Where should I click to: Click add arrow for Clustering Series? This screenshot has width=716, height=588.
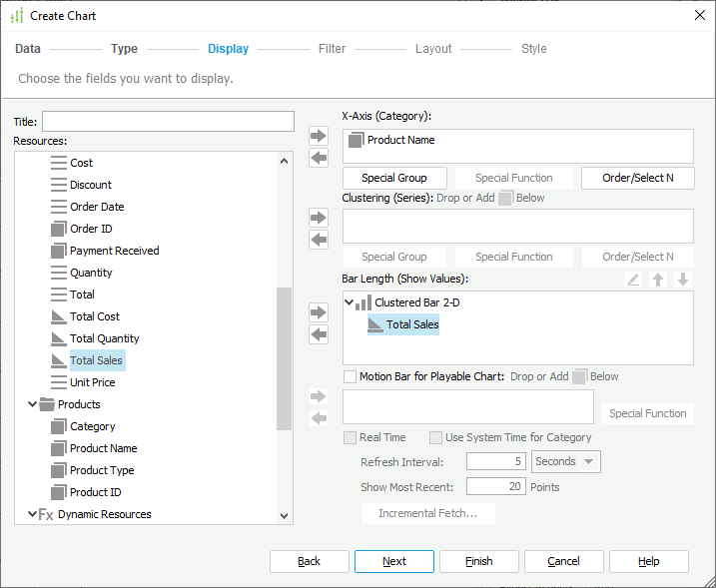(319, 218)
